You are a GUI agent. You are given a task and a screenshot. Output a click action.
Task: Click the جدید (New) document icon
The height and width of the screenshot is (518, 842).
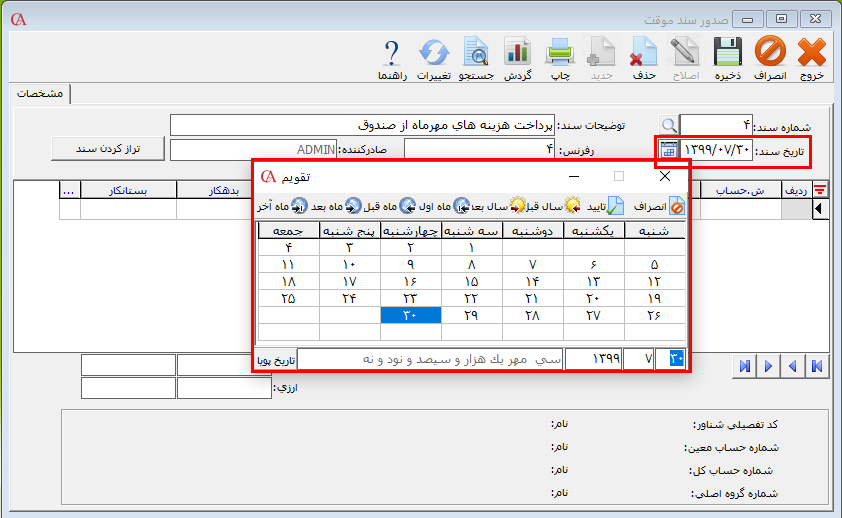tap(601, 59)
